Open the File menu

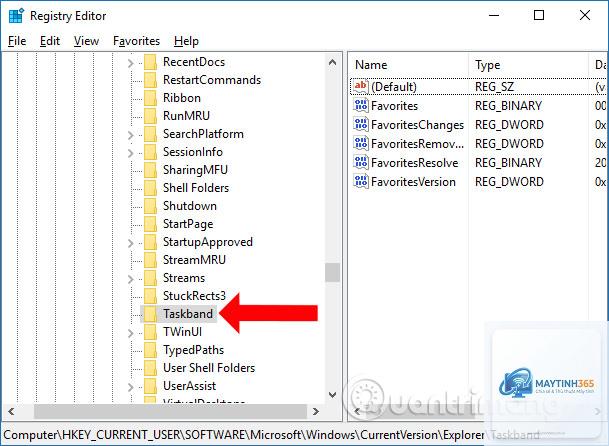[17, 41]
